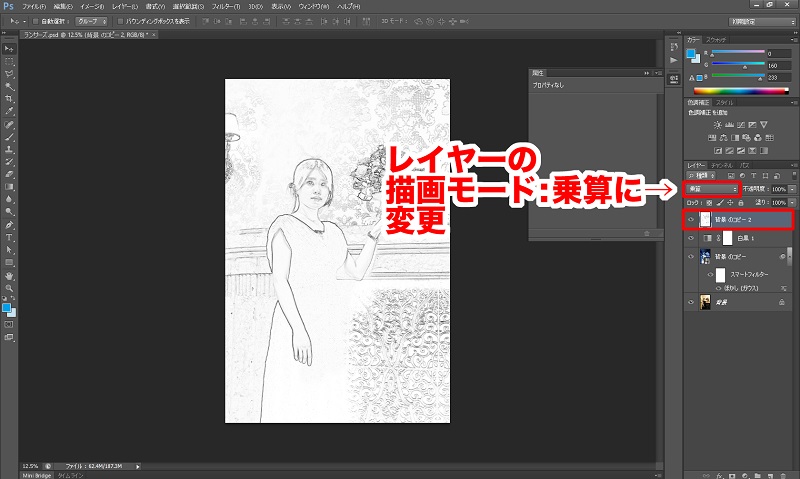
Task: Select the Dodge tool
Action: click(x=9, y=212)
